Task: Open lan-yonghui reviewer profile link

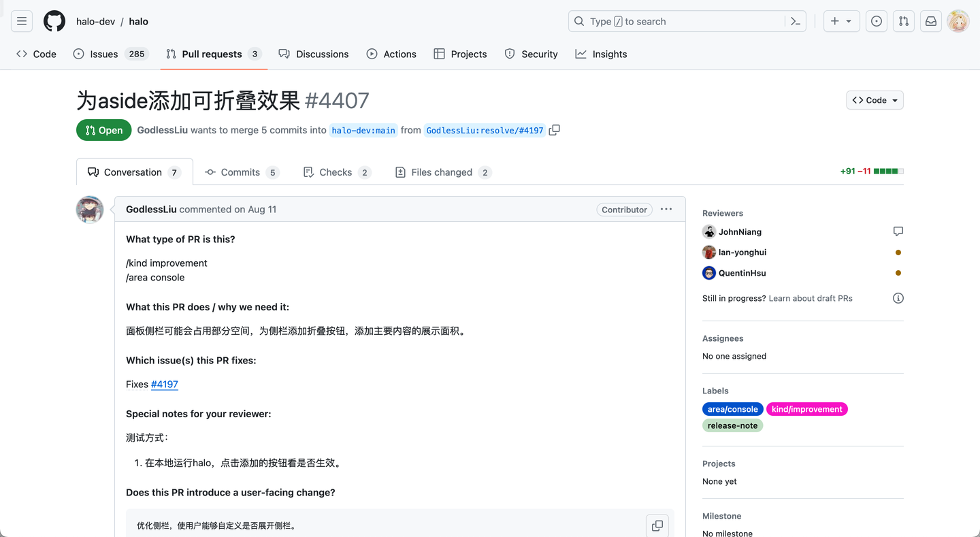Action: tap(742, 253)
